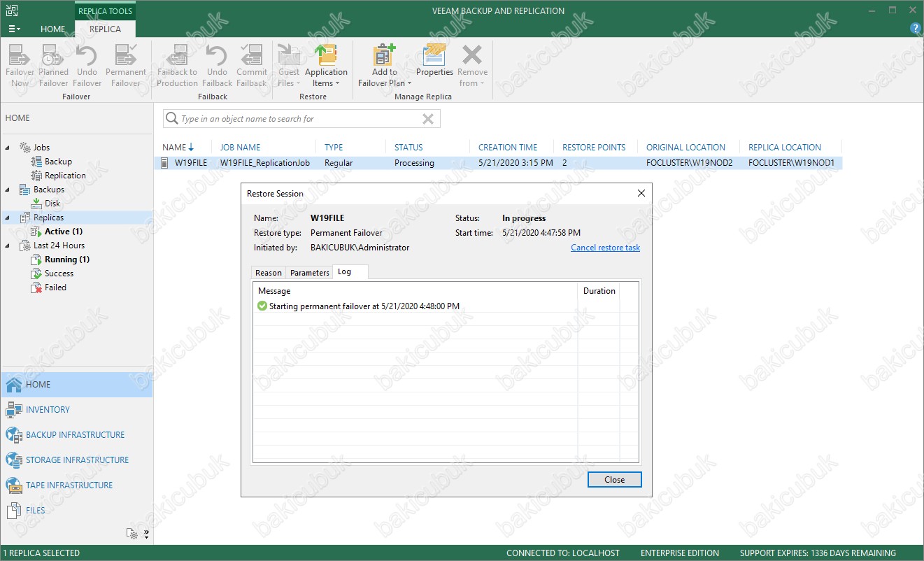Click FOCLUSTER\W19NOD2 original location cell

point(689,163)
